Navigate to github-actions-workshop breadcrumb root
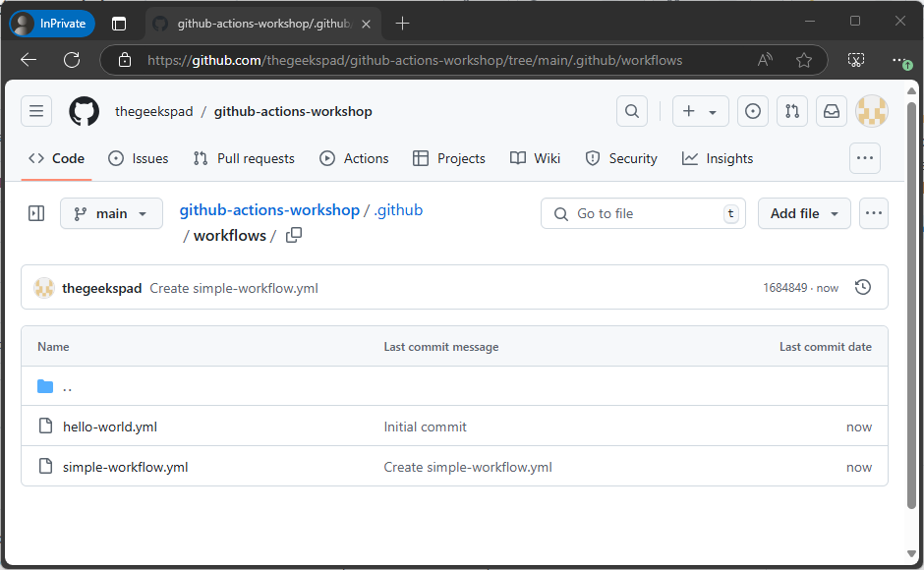Screen dimensions: 924x570 (269, 210)
